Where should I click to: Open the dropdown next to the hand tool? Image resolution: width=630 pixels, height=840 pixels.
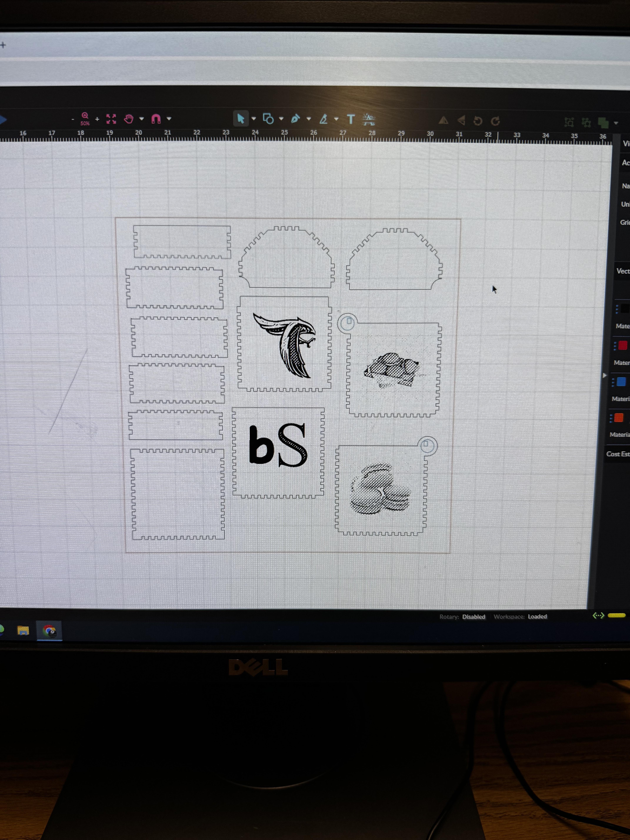coord(142,119)
